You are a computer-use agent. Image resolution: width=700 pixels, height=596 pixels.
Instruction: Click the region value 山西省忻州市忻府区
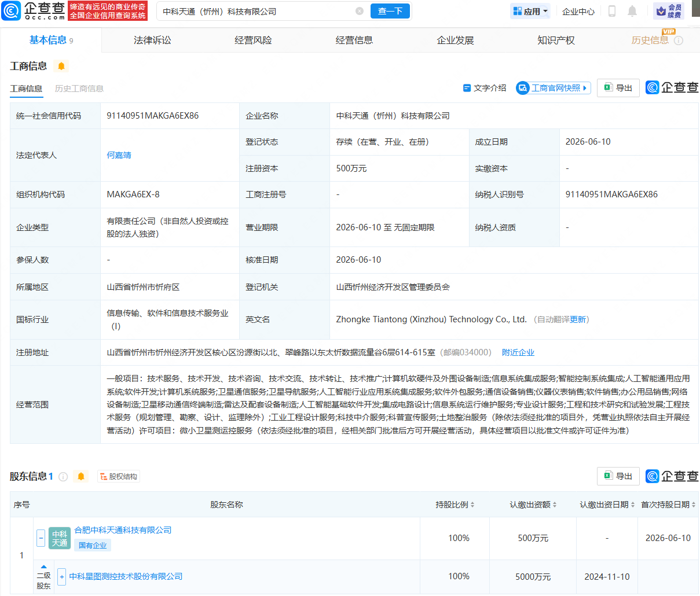[x=143, y=287]
